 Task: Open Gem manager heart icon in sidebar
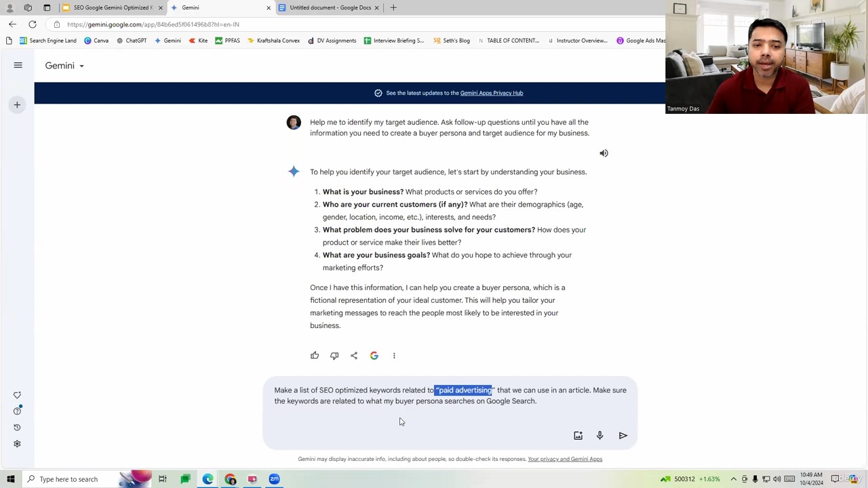[x=17, y=395]
